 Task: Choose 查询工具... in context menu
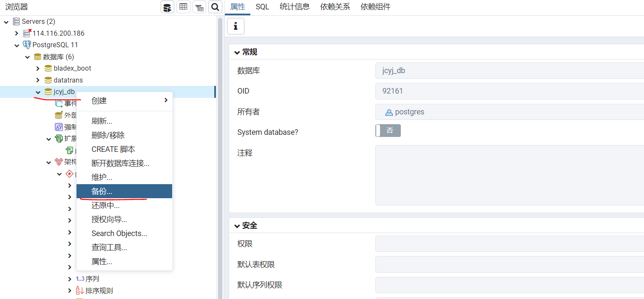pyautogui.click(x=125, y=248)
